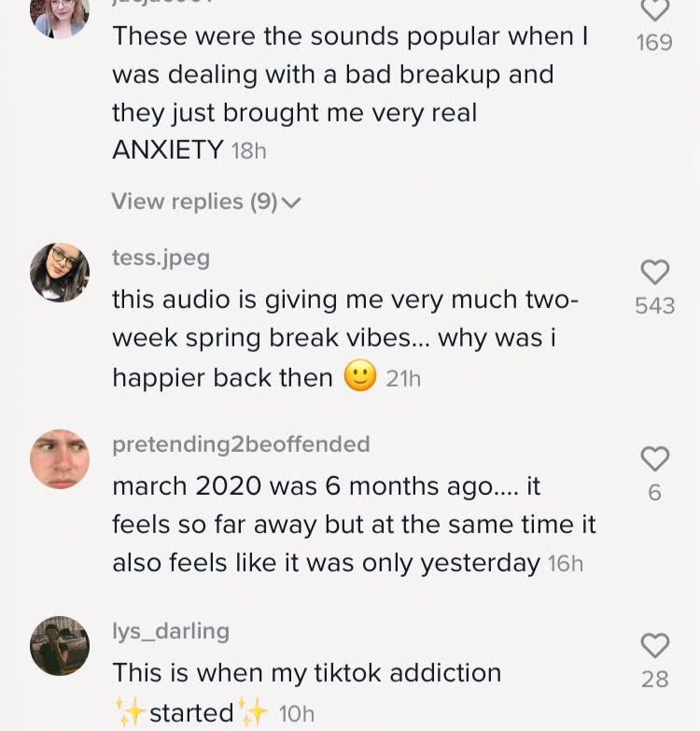Click the View replies (9) link
This screenshot has width=700, height=731.
coord(194,202)
